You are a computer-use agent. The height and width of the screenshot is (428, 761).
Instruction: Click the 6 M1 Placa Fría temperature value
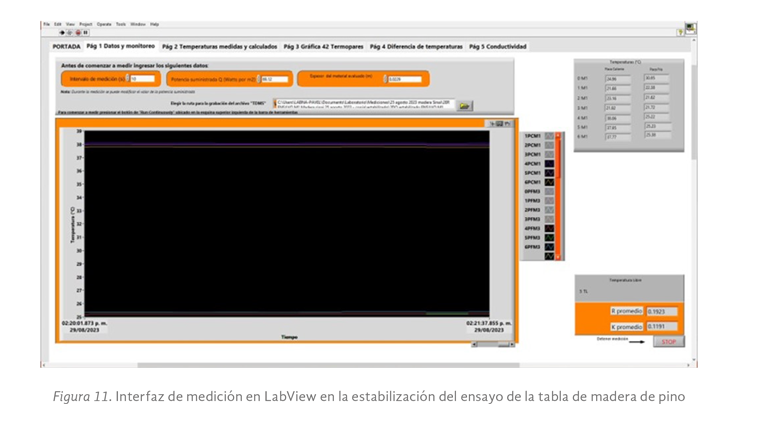(657, 135)
